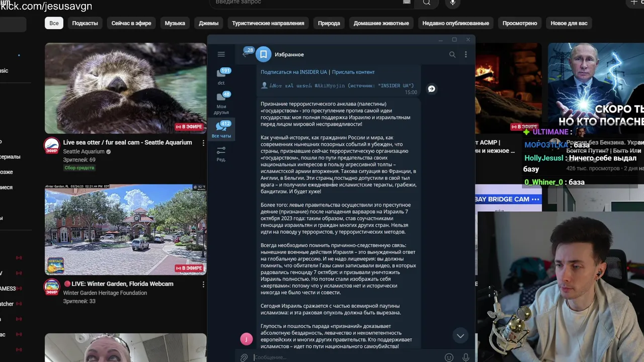The image size is (644, 362).
Task: Click paperclip attach file icon
Action: click(x=244, y=357)
